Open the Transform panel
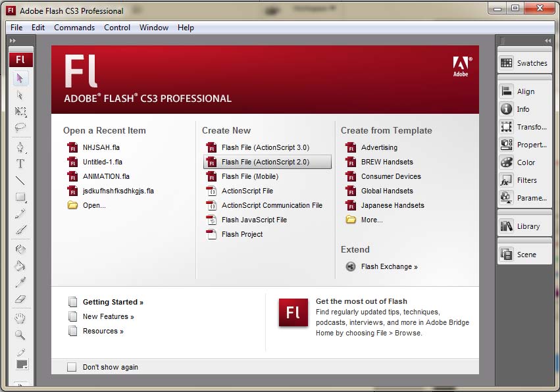Viewport: 560px width, 392px height. coord(524,127)
